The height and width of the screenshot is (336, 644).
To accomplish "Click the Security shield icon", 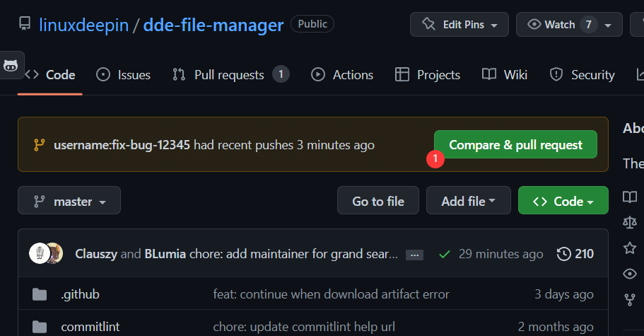I will pos(556,74).
